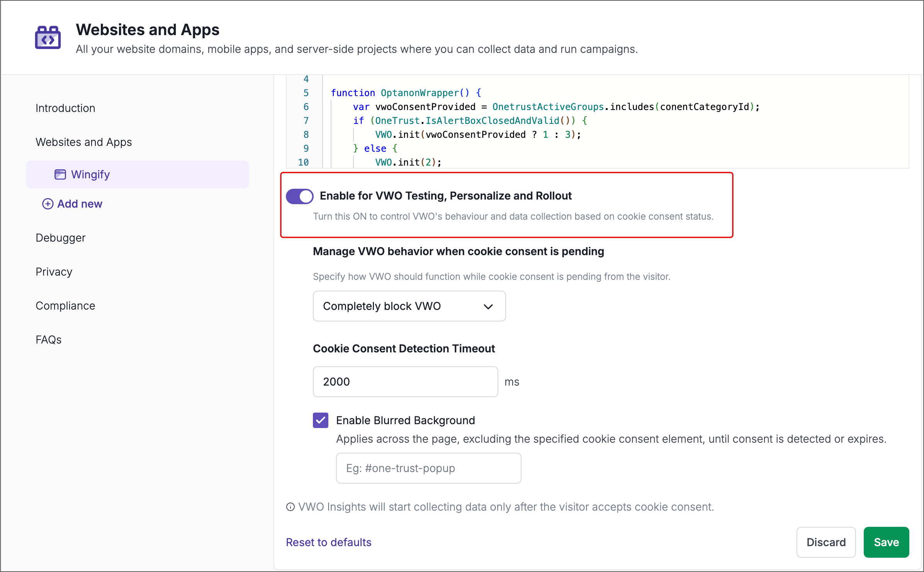Click line number 7 in code editor
This screenshot has height=572, width=924.
pyautogui.click(x=306, y=121)
